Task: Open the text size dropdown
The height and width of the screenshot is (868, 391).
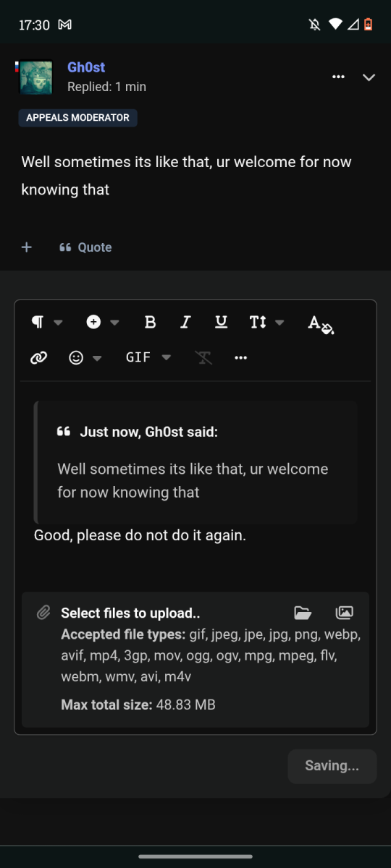Action: tap(266, 323)
